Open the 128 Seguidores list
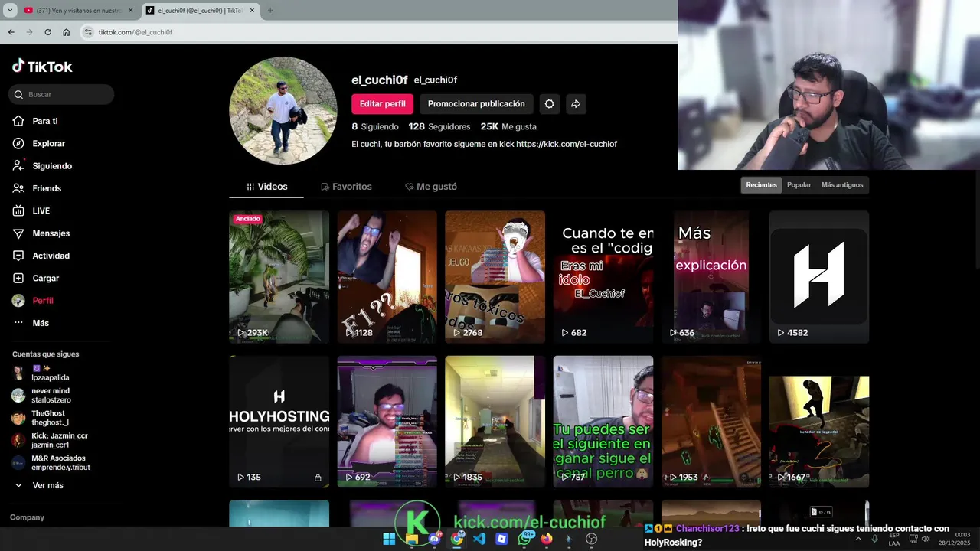 [x=439, y=126]
